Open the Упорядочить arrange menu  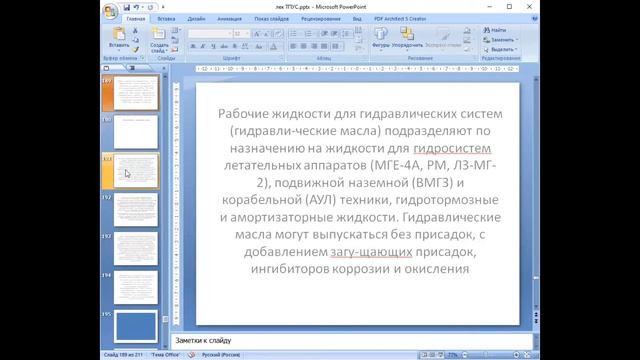pyautogui.click(x=407, y=39)
